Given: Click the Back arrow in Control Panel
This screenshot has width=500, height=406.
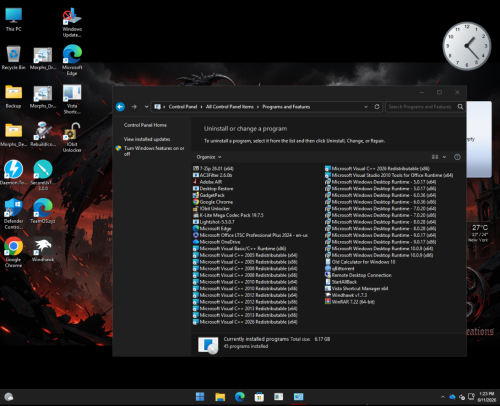Looking at the screenshot, I should pyautogui.click(x=120, y=107).
